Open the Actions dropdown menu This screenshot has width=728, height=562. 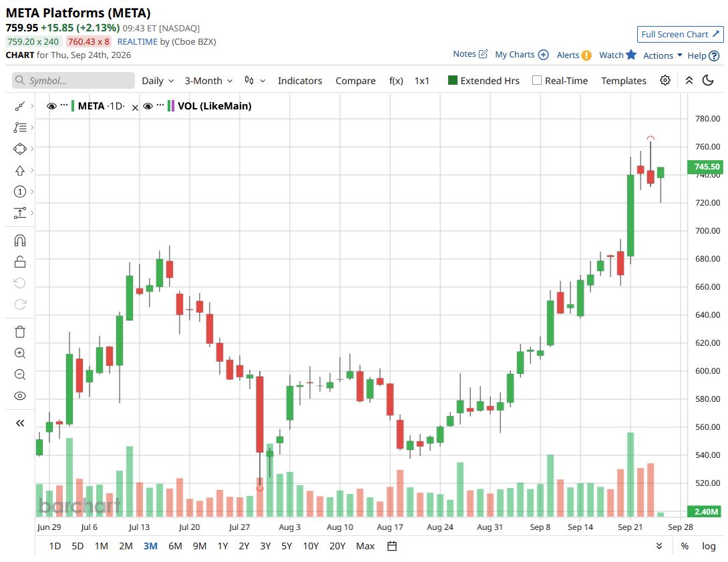[x=663, y=55]
